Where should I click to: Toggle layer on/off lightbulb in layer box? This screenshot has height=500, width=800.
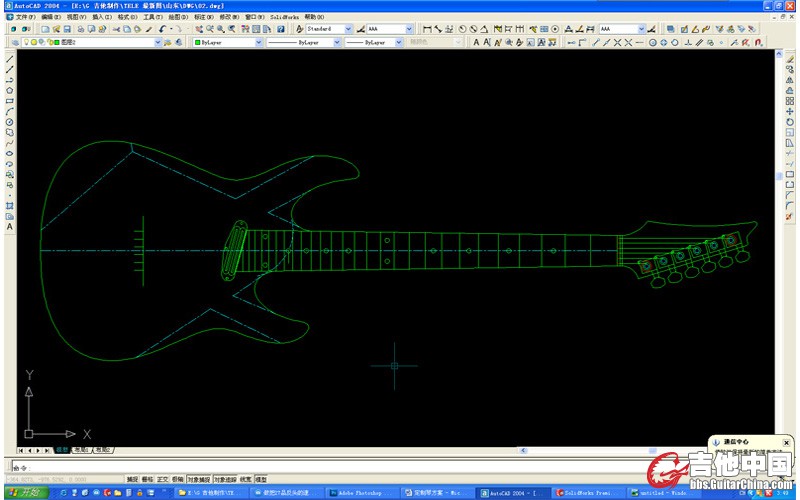[27, 42]
